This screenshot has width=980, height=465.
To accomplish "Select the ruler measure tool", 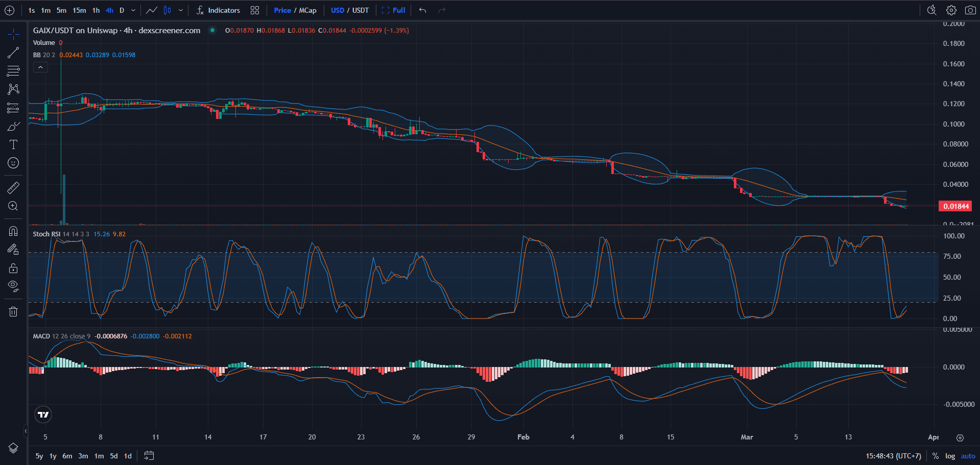I will 13,187.
